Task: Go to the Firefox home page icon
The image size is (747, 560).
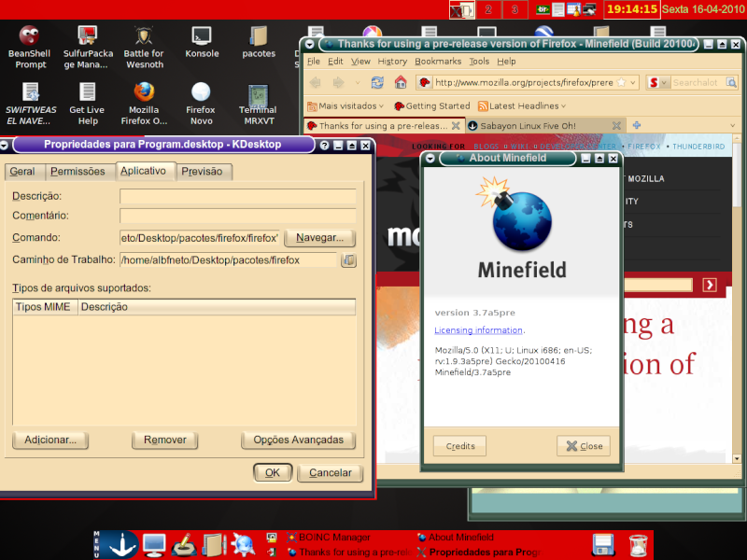Action: tap(401, 82)
